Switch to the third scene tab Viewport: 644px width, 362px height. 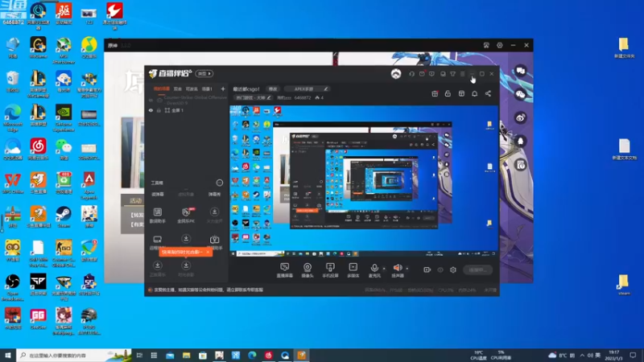192,88
